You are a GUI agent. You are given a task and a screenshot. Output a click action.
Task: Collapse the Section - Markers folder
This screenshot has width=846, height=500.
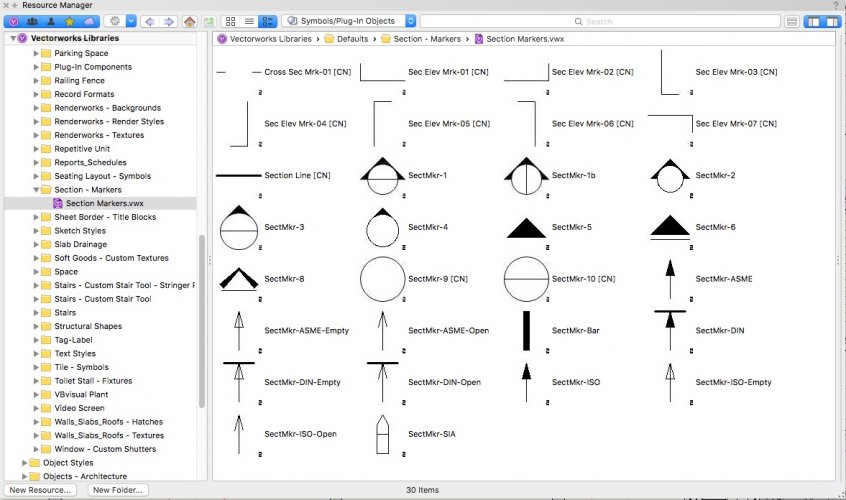pyautogui.click(x=36, y=189)
